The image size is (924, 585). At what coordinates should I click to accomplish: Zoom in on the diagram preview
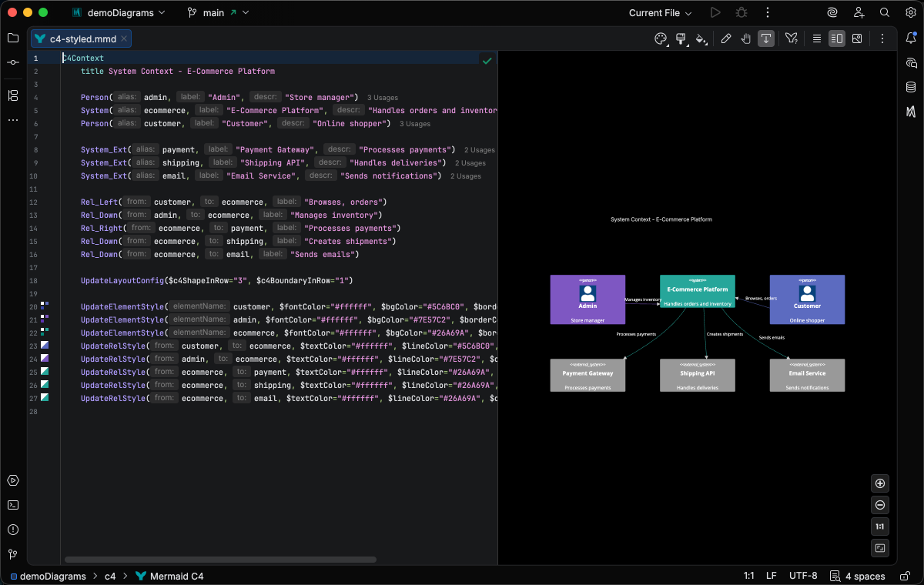(x=880, y=483)
